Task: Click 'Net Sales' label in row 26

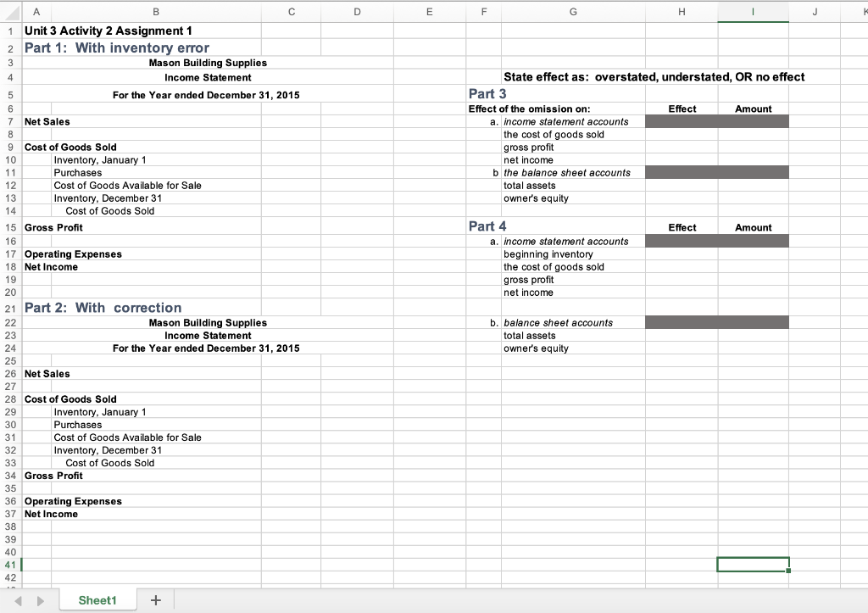Action: [x=47, y=374]
